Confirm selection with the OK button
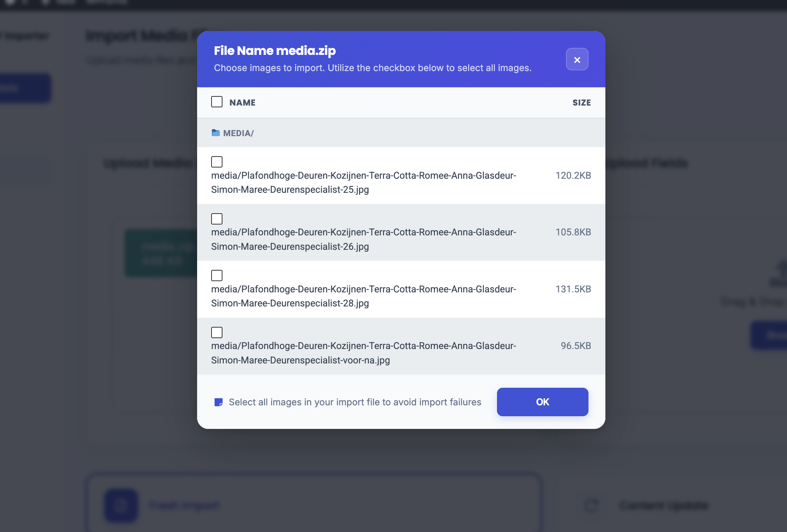The image size is (787, 532). (x=542, y=402)
